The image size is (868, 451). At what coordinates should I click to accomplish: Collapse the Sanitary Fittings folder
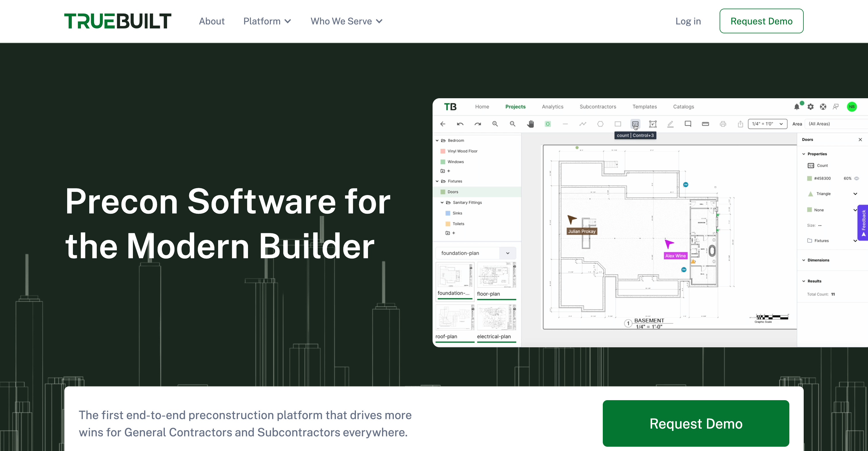click(442, 203)
